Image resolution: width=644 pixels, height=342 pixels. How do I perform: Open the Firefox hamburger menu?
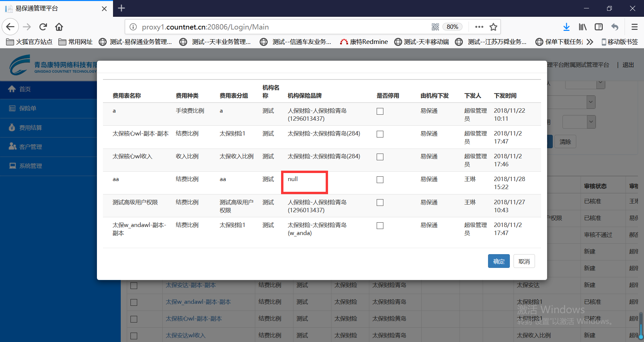pos(634,27)
